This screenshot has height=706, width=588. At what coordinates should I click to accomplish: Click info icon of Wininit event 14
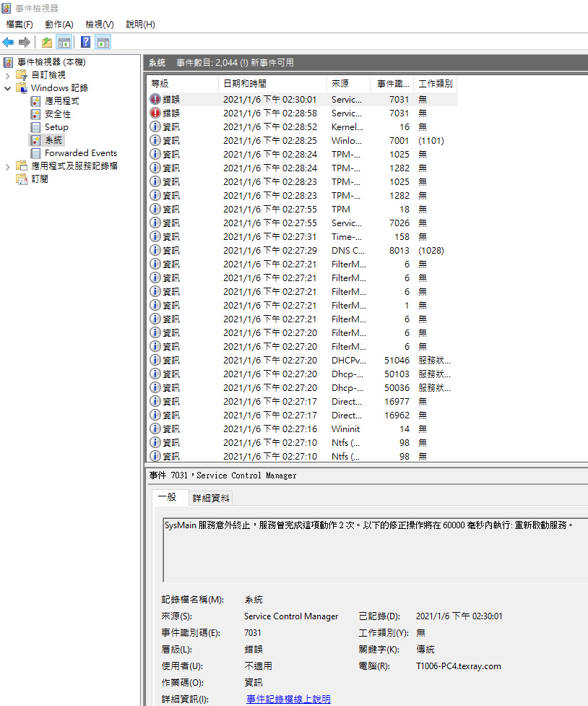(x=155, y=429)
